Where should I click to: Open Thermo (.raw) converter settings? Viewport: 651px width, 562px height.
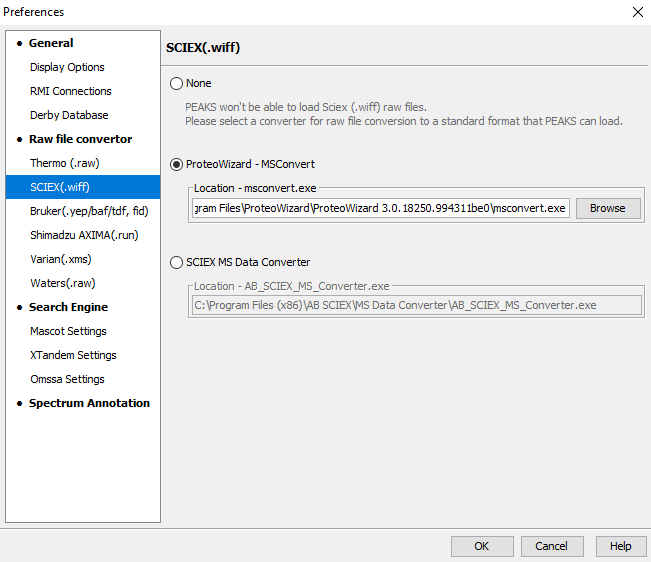click(65, 163)
